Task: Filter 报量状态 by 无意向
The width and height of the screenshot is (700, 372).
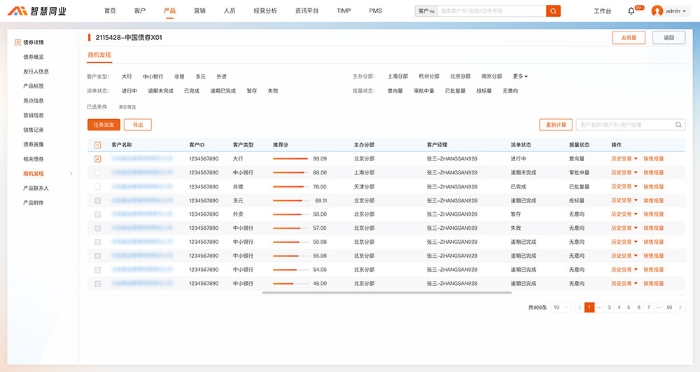Action: pos(510,91)
